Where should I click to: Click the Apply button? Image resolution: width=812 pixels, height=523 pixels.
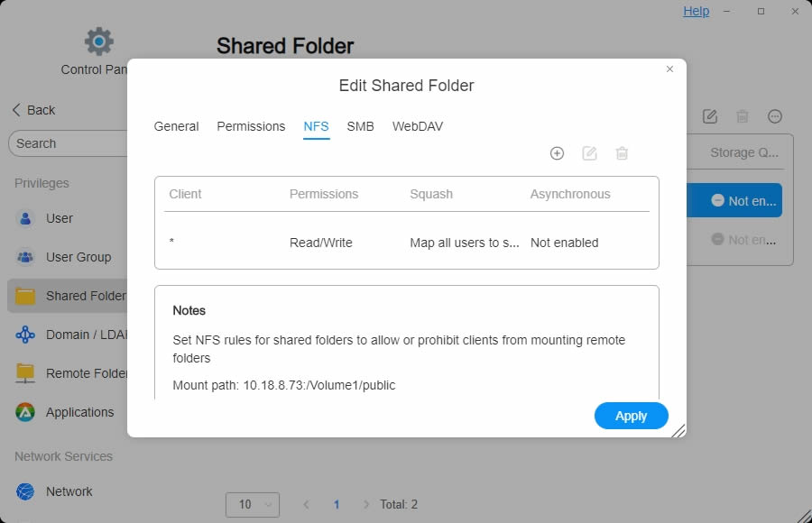(631, 416)
